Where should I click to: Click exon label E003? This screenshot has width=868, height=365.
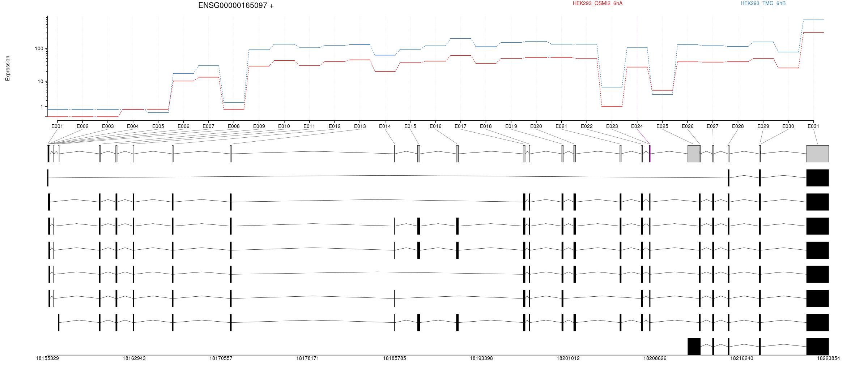tap(108, 126)
